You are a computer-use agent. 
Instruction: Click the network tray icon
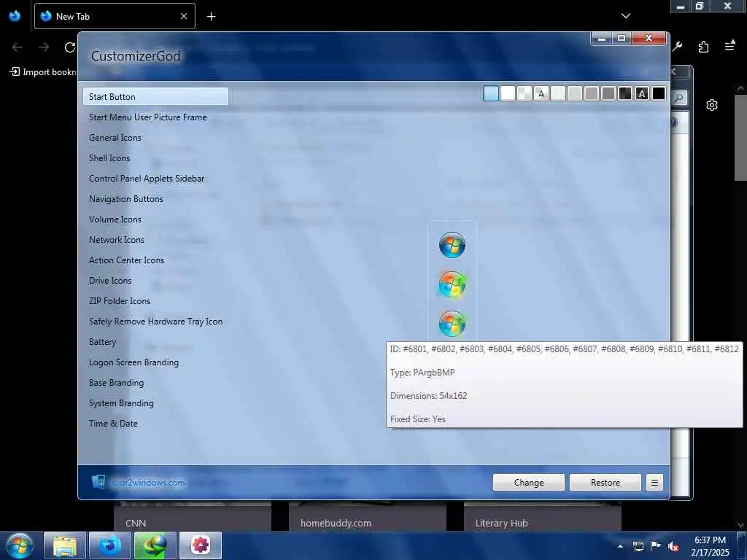(x=638, y=546)
